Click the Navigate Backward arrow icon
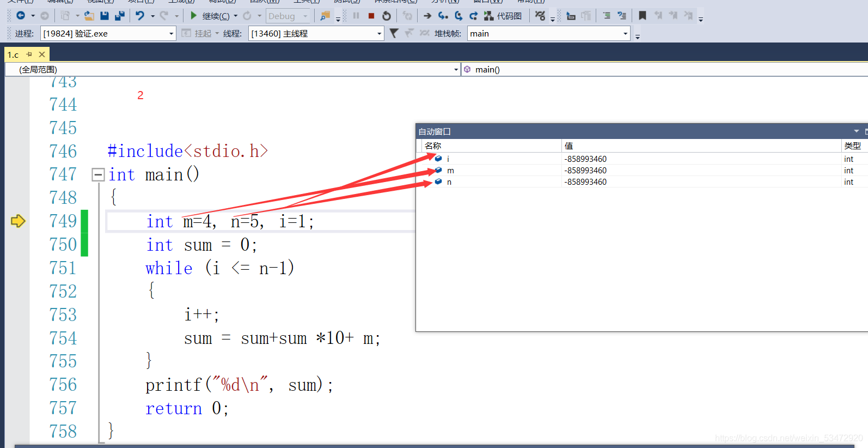This screenshot has height=448, width=868. pyautogui.click(x=21, y=16)
